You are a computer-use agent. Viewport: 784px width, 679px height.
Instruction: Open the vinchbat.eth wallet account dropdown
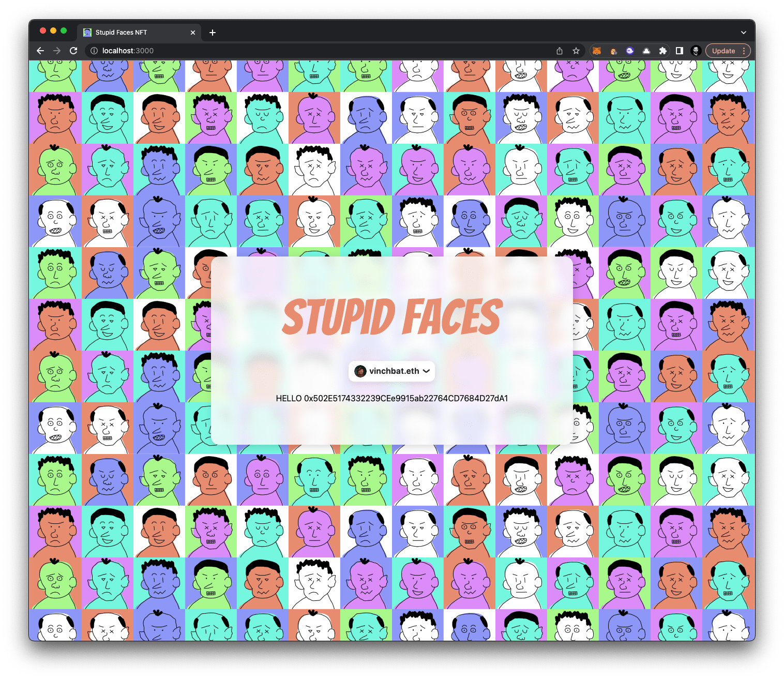point(392,371)
